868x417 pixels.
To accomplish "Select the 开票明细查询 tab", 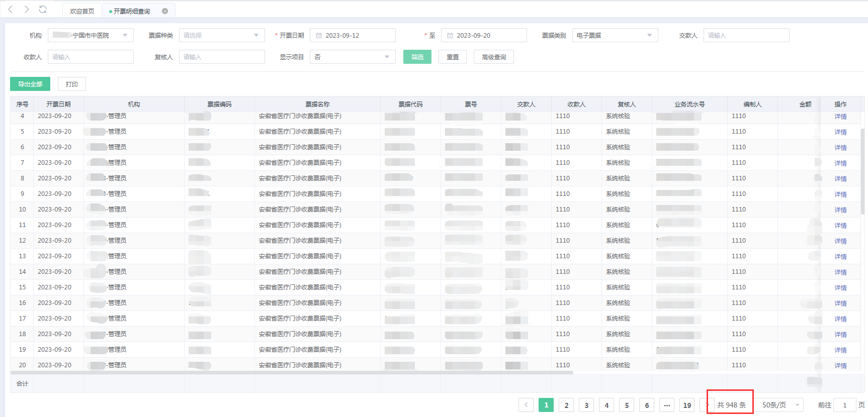I will tap(132, 11).
